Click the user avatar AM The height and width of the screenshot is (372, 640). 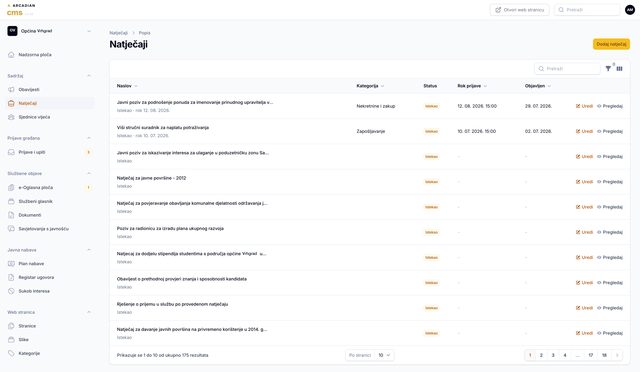pyautogui.click(x=630, y=10)
